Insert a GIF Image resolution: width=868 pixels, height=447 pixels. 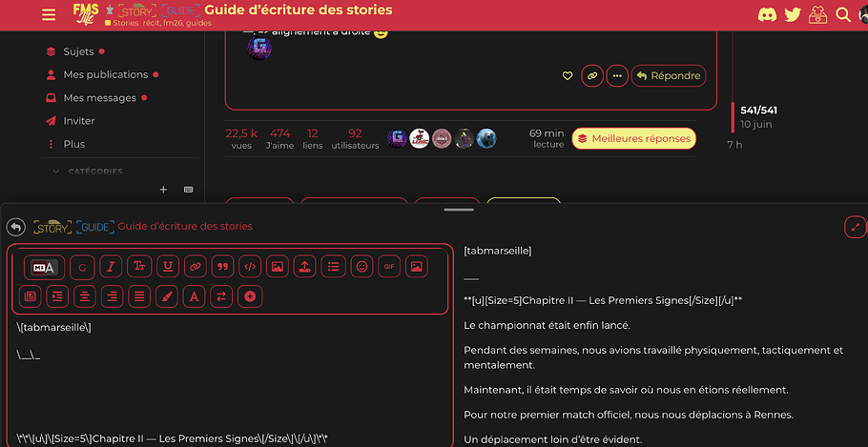[x=389, y=267]
